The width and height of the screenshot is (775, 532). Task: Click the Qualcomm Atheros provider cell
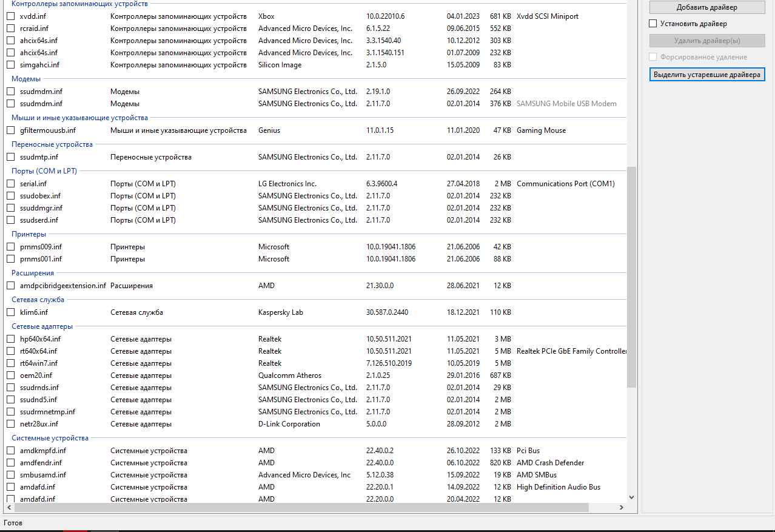pos(290,375)
